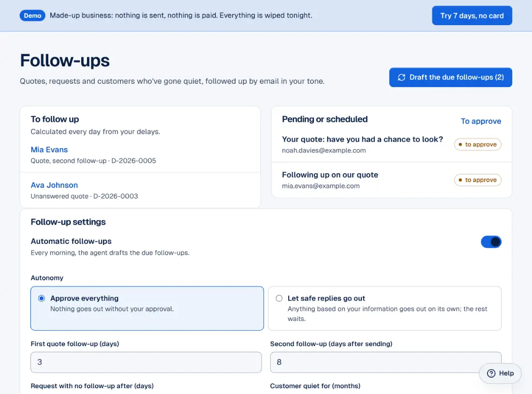Click the Second follow-up days field
The height and width of the screenshot is (394, 532).
pyautogui.click(x=385, y=362)
